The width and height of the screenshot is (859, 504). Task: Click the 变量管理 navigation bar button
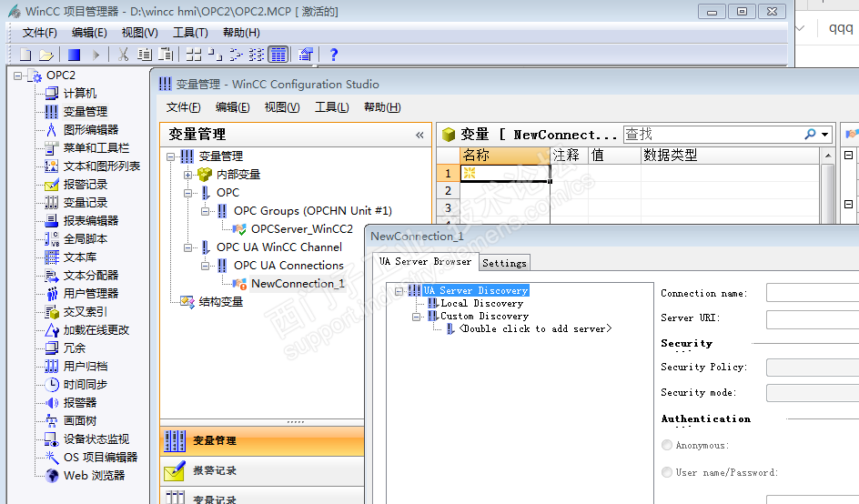262,441
